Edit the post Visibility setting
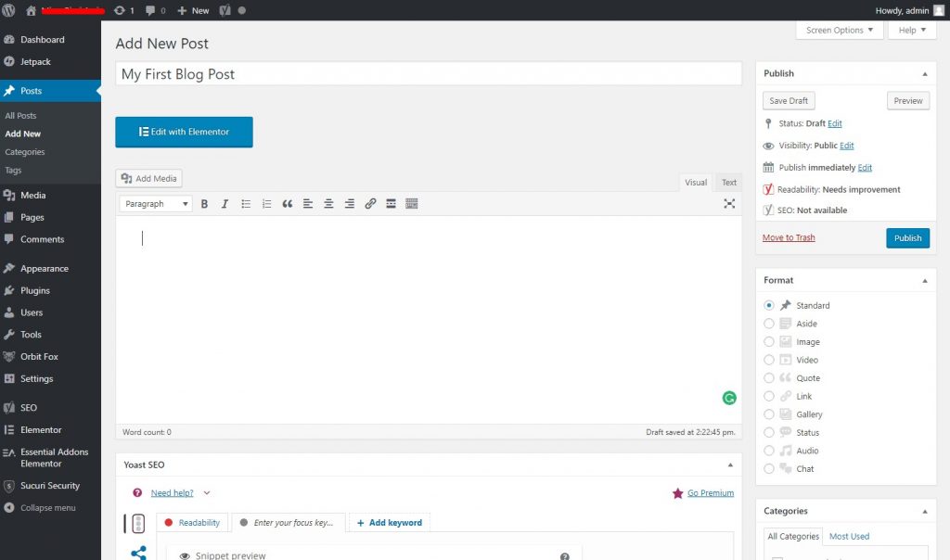Viewport: 950px width, 560px height. coord(846,146)
